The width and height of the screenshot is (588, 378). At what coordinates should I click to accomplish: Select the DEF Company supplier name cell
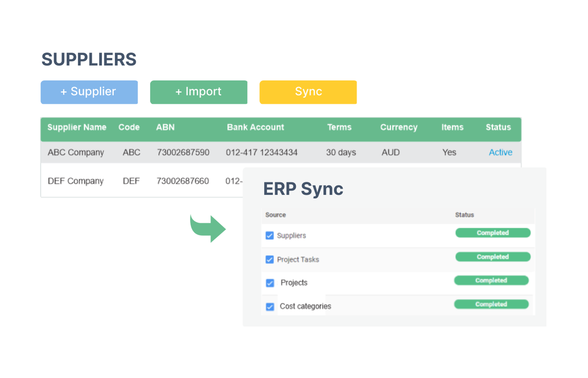point(76,181)
